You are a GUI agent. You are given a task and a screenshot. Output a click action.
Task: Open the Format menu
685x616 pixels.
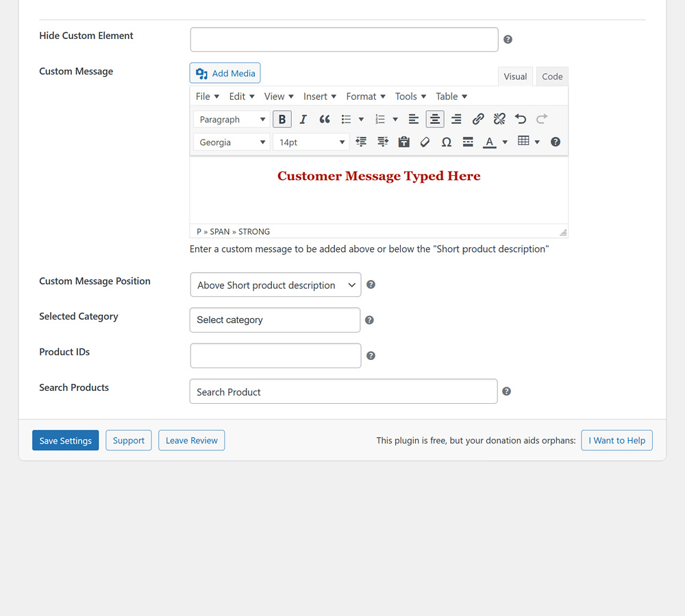tap(365, 97)
